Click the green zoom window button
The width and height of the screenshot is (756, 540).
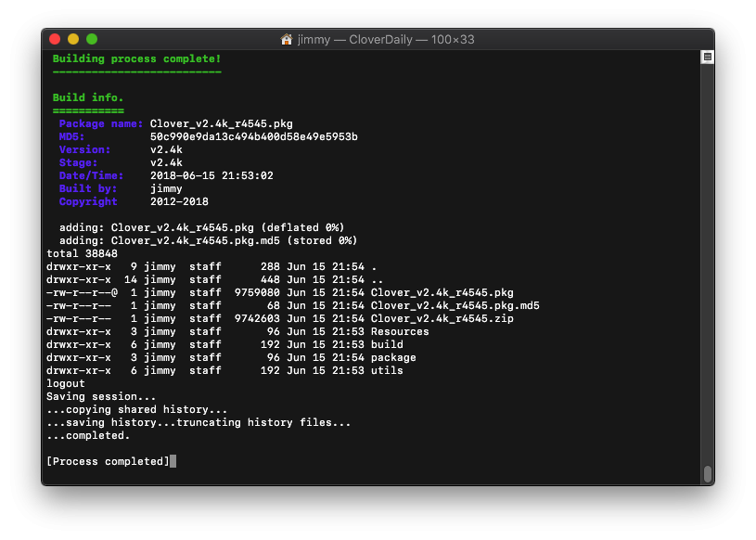click(92, 39)
